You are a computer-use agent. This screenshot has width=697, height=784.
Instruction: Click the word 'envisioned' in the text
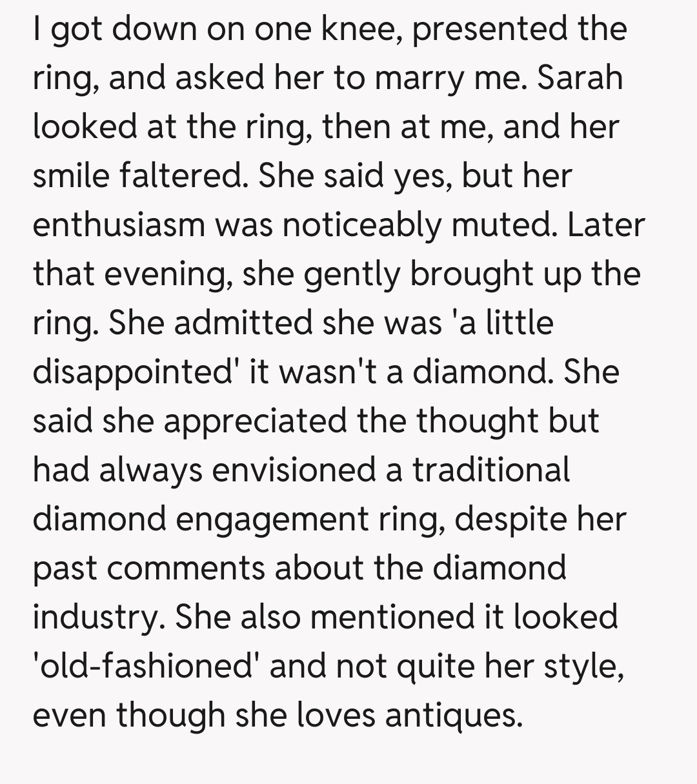(x=294, y=470)
